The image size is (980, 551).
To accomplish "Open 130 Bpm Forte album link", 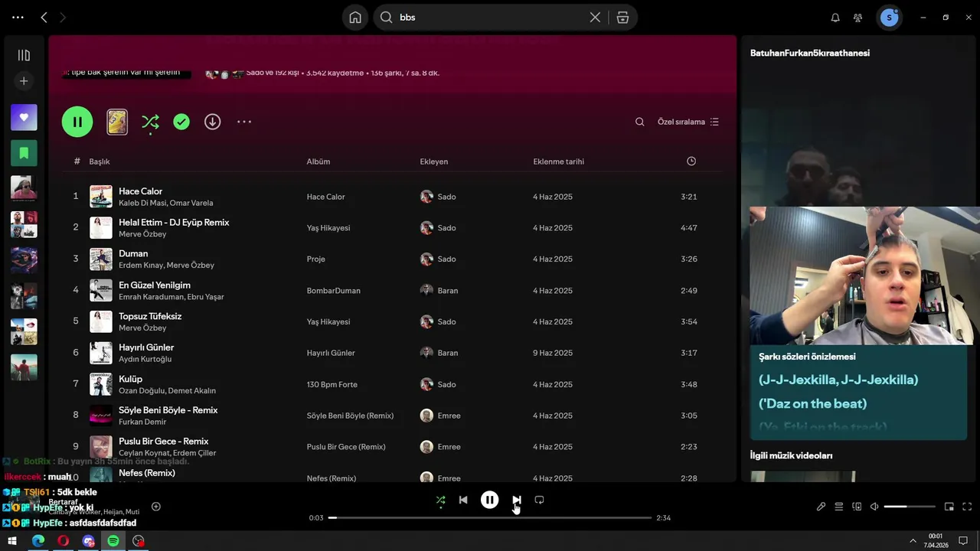I will [332, 384].
